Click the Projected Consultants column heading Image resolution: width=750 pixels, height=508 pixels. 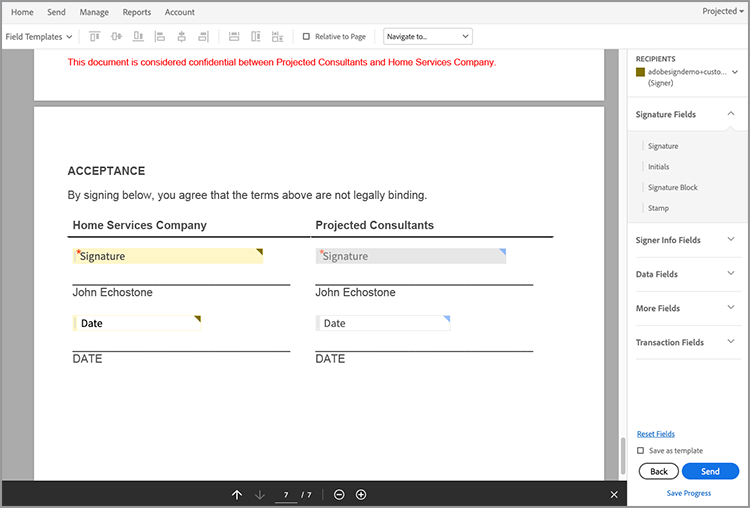coord(375,225)
